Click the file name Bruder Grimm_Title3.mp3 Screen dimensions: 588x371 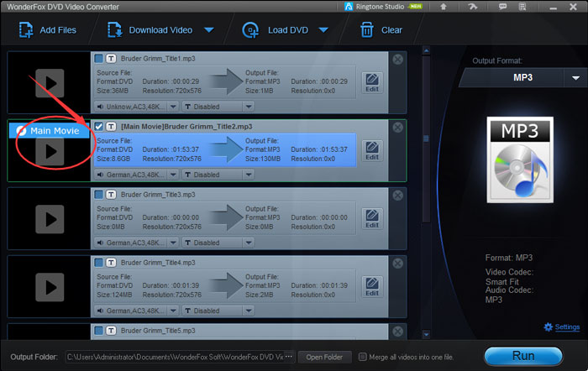click(158, 195)
